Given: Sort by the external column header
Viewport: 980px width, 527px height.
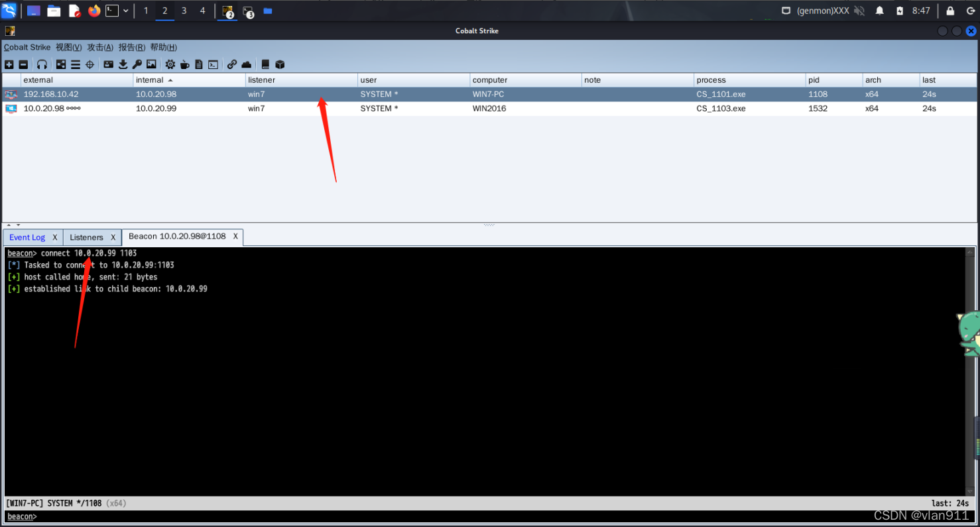Looking at the screenshot, I should click(x=77, y=80).
